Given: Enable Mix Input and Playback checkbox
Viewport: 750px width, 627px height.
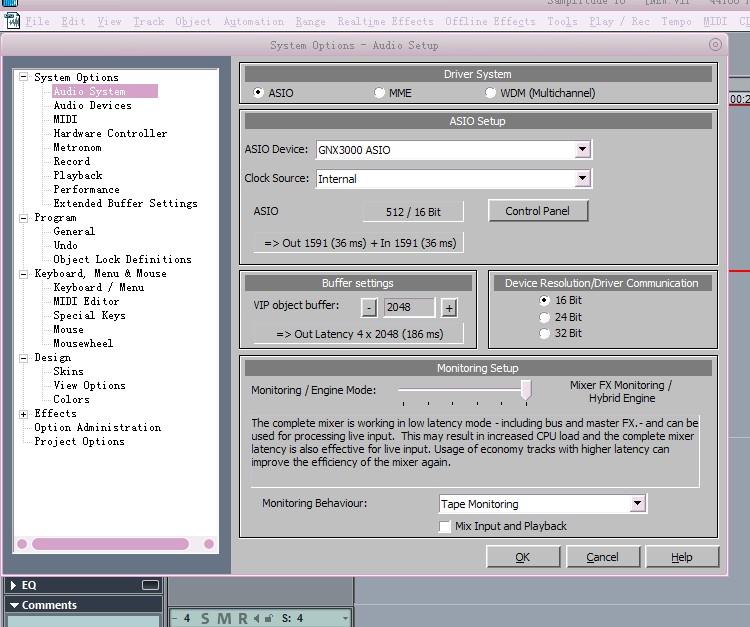Looking at the screenshot, I should click(x=446, y=526).
